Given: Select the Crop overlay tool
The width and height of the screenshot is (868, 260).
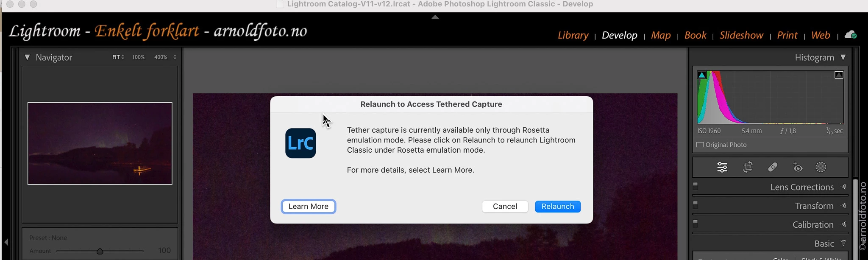Looking at the screenshot, I should pyautogui.click(x=748, y=168).
